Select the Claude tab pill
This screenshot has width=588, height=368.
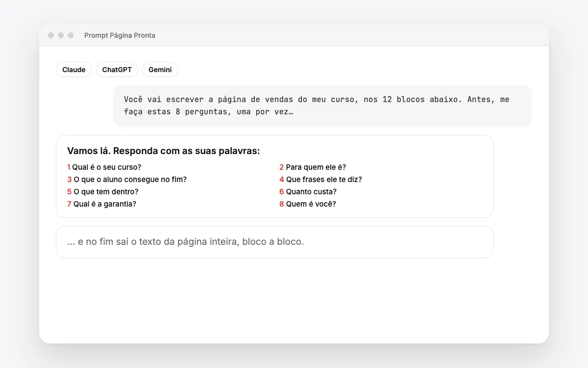[x=74, y=70]
